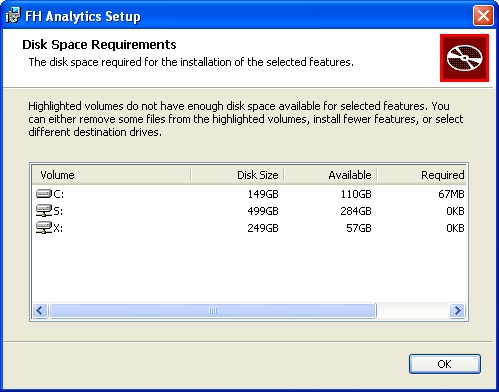The width and height of the screenshot is (499, 392).
Task: Click the 67MB required value
Action: click(451, 194)
